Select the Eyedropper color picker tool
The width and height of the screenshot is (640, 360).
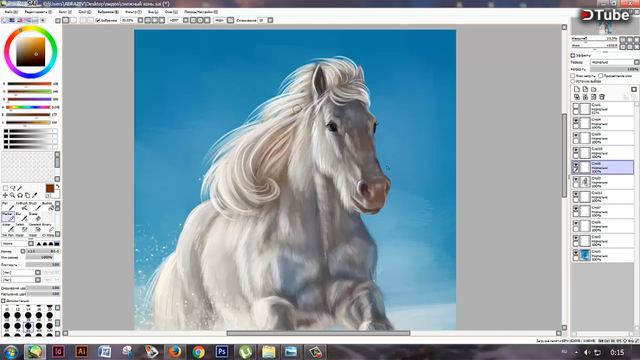35,196
